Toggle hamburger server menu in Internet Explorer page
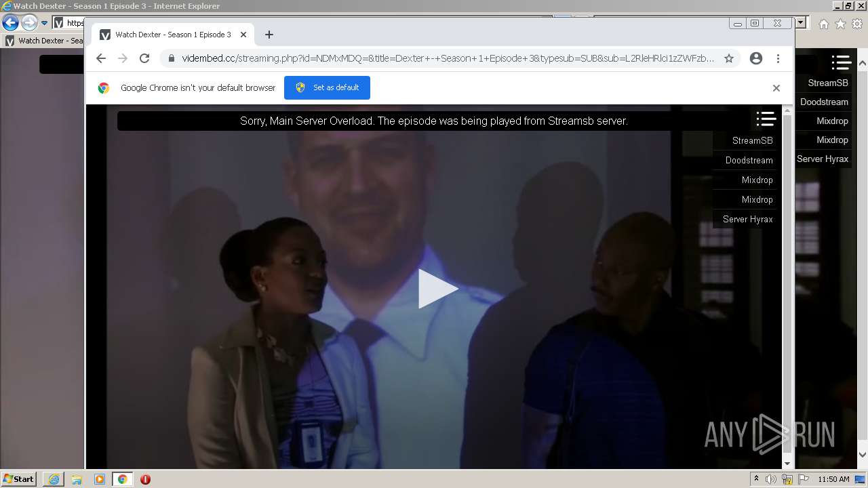Screen dimensions: 868x488 pos(842,62)
